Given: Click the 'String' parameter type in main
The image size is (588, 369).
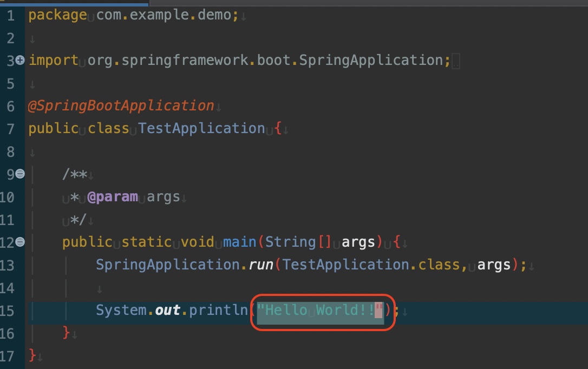Looking at the screenshot, I should pos(290,242).
